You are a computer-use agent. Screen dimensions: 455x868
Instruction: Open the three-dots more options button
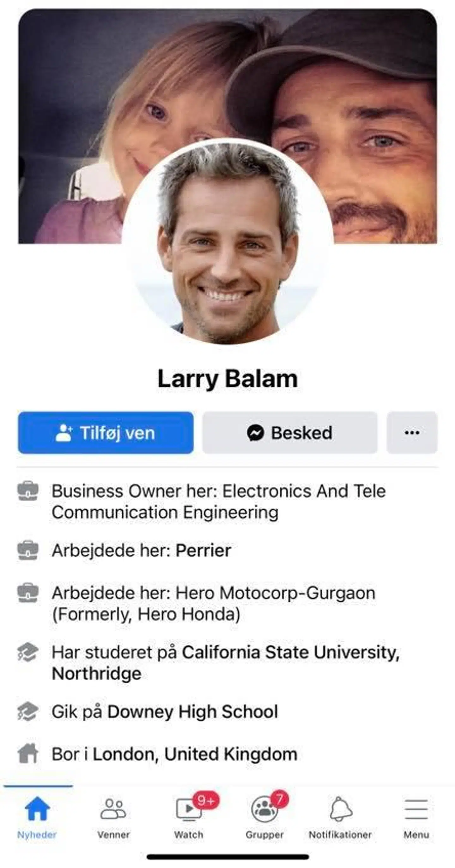[x=412, y=433]
